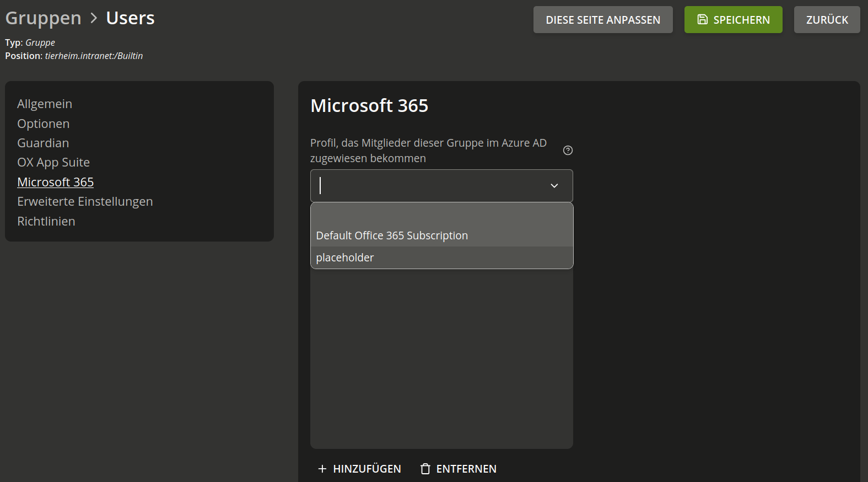Choose the 'placeholder' profile option

tap(442, 258)
